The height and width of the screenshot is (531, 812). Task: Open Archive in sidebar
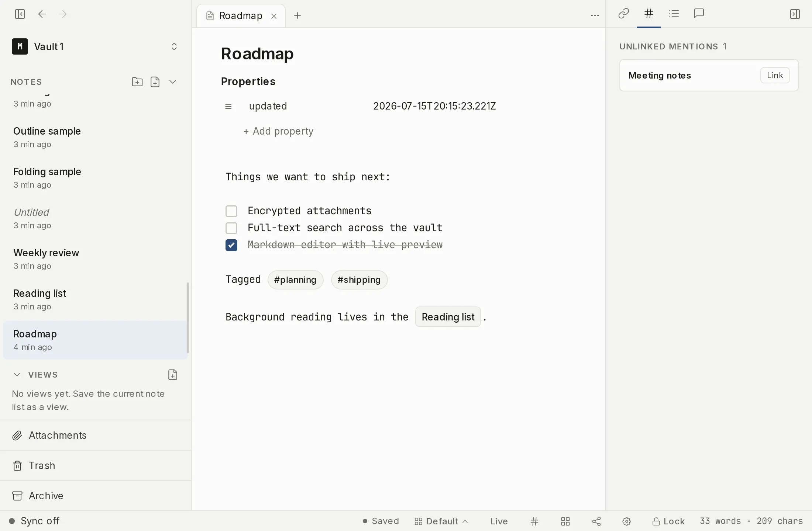click(x=96, y=496)
